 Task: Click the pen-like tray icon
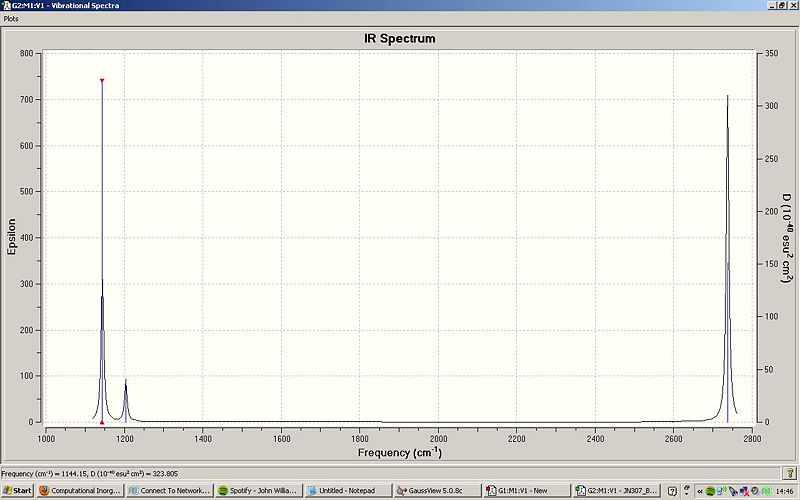pyautogui.click(x=733, y=491)
